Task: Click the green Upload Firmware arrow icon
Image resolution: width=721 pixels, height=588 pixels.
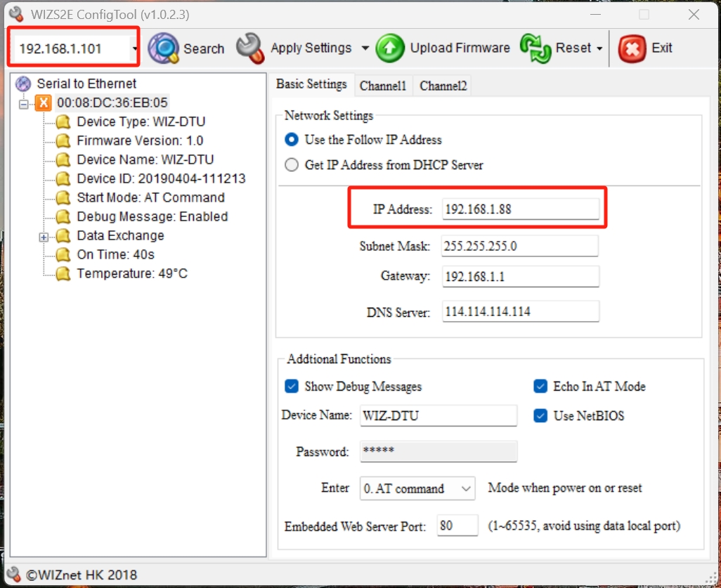Action: pos(389,48)
